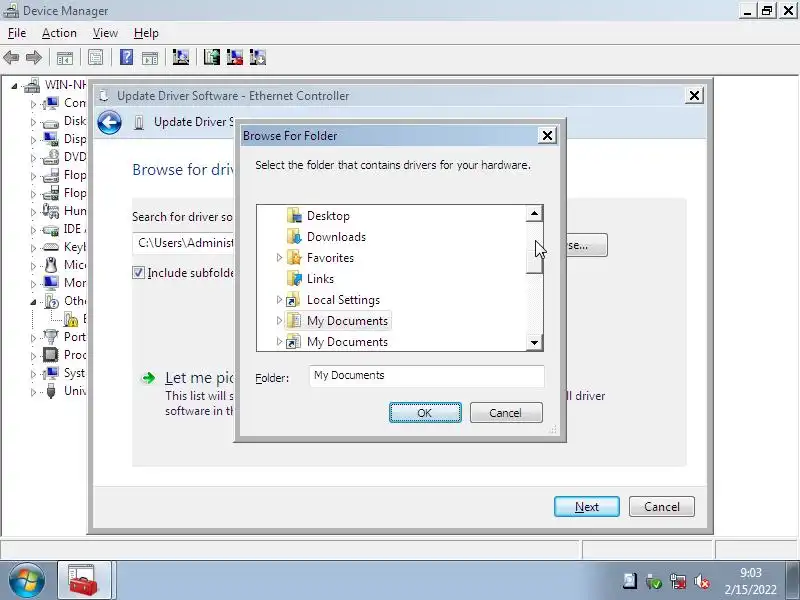
Task: Click the Back arrow in Device Manager toolbar
Action: pos(11,57)
